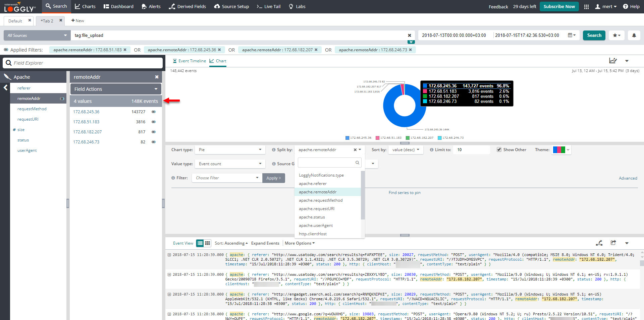Click the Limit to input field
Viewport: 644px width, 320px height.
(472, 150)
